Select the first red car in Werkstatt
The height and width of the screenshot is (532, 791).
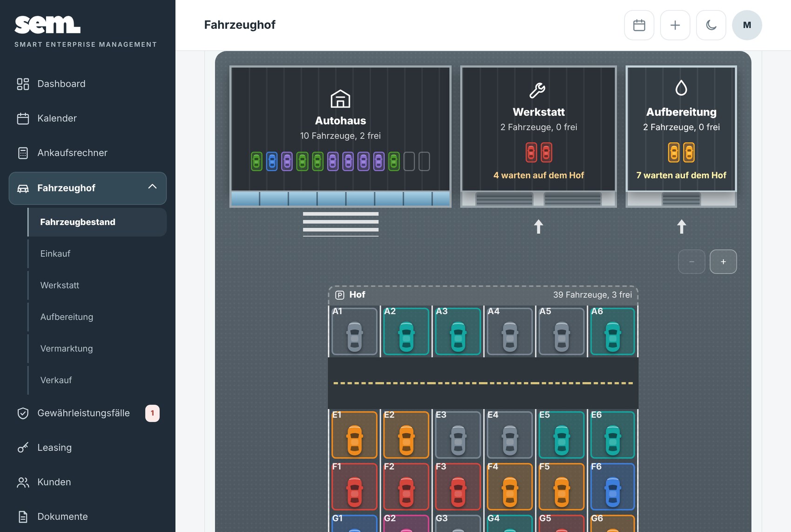coord(531,153)
